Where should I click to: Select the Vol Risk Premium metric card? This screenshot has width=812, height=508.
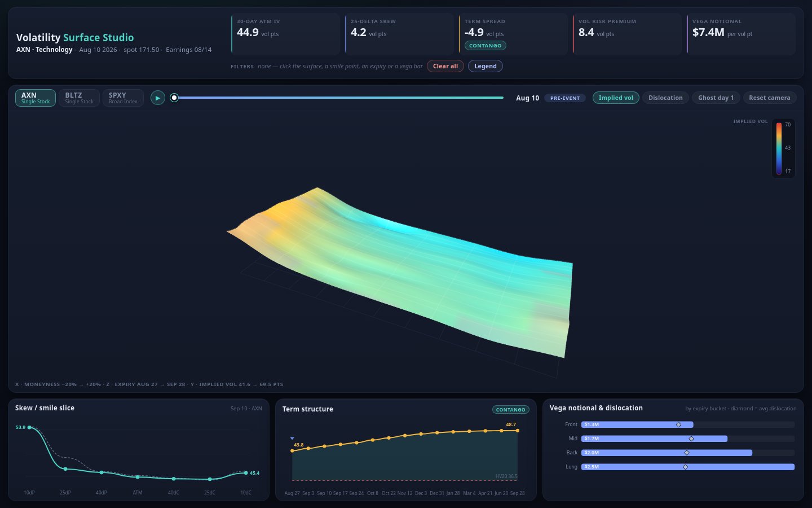628,34
